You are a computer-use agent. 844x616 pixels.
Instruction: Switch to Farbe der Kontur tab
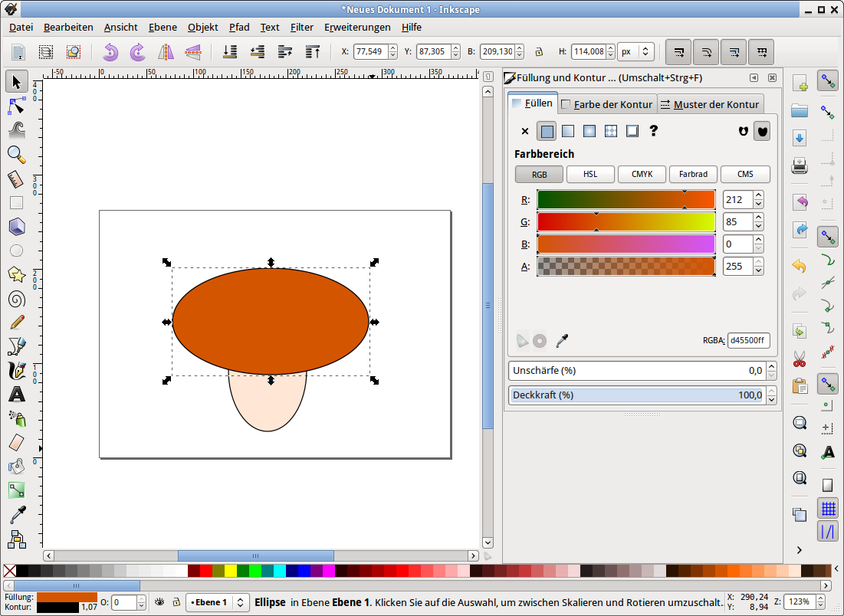(606, 104)
